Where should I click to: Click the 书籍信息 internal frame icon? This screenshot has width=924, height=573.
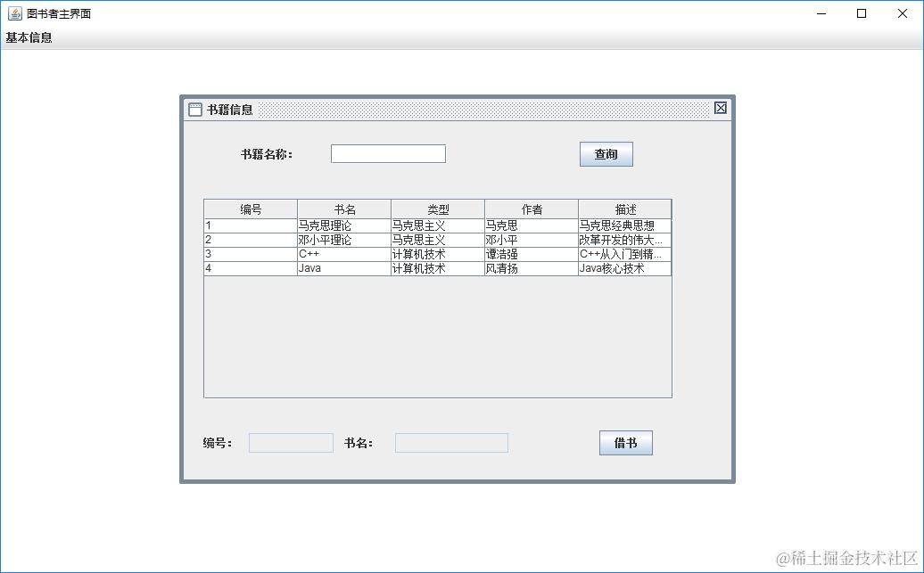195,109
